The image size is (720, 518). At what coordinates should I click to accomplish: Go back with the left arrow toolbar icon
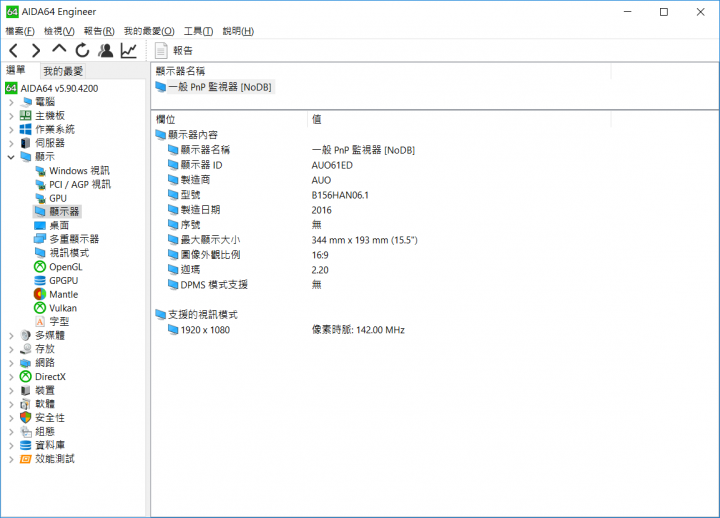click(14, 51)
